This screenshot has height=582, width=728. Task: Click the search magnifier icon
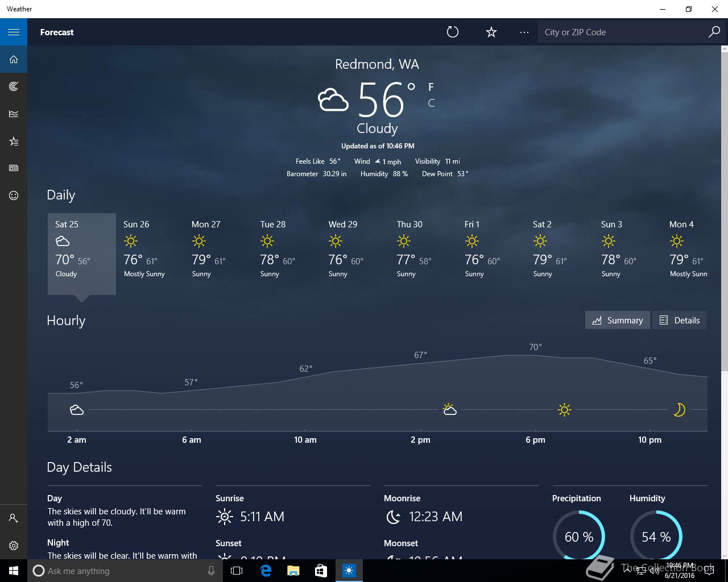point(714,32)
